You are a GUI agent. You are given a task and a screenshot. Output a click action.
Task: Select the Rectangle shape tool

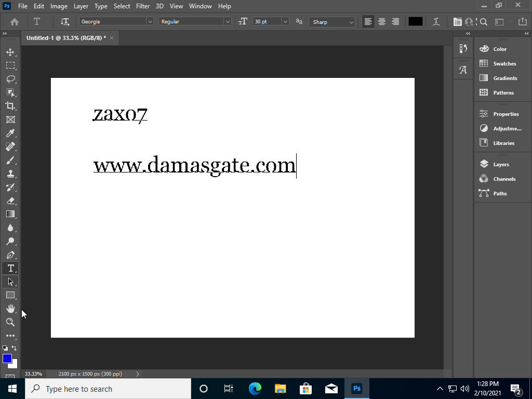10,295
